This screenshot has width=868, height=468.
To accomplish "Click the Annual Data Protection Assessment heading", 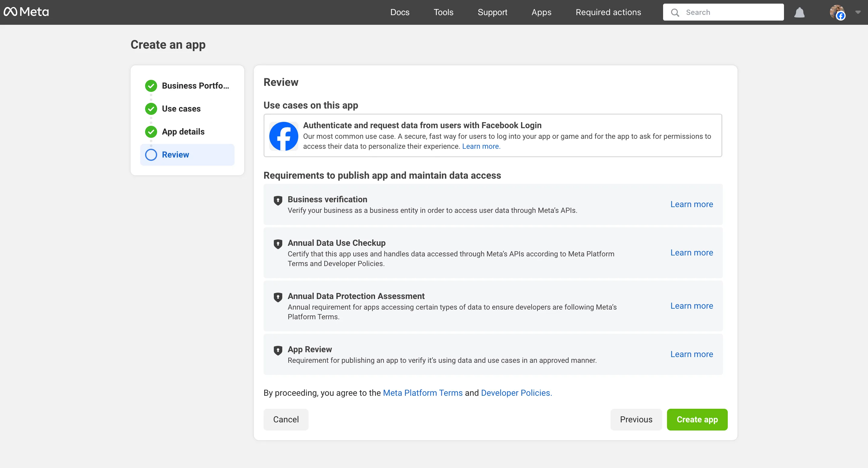I will point(356,296).
